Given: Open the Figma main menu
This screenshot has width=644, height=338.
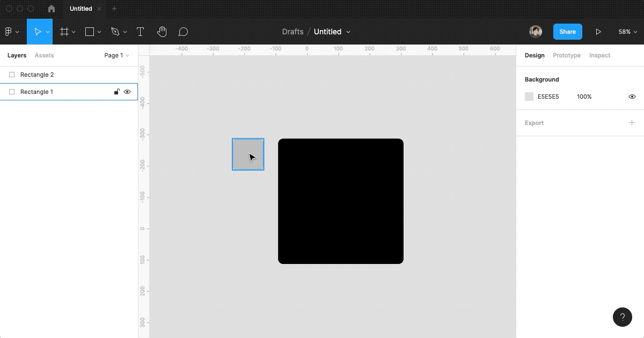Looking at the screenshot, I should (10, 32).
